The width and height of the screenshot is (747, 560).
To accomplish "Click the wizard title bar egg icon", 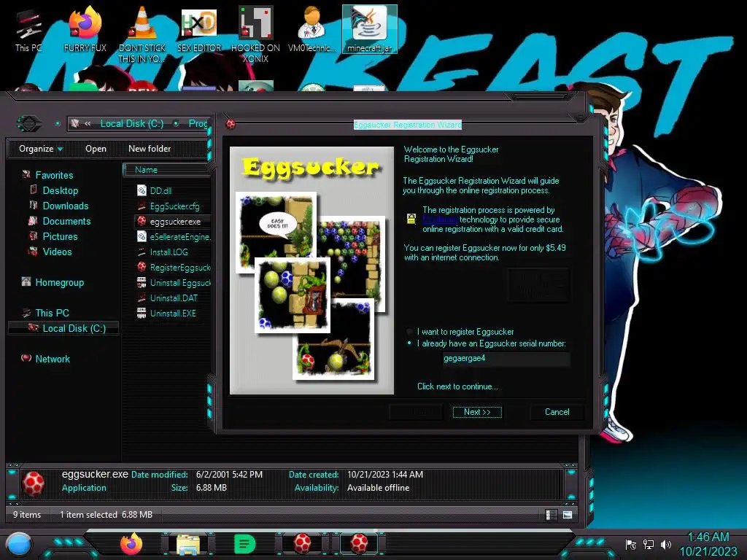I will pos(231,124).
